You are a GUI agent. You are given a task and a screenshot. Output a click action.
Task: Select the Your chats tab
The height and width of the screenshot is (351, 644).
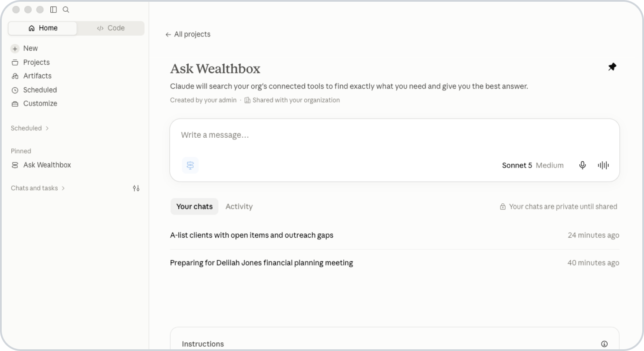(x=194, y=206)
